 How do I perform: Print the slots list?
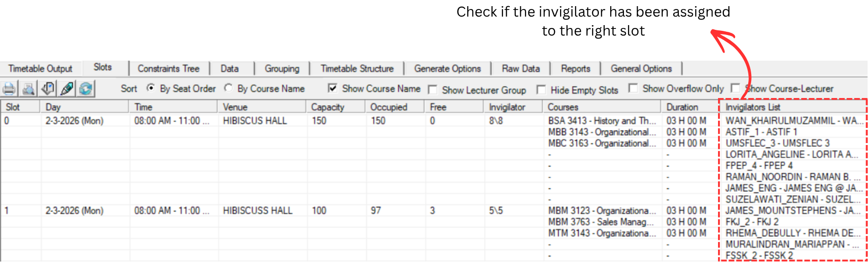[9, 89]
